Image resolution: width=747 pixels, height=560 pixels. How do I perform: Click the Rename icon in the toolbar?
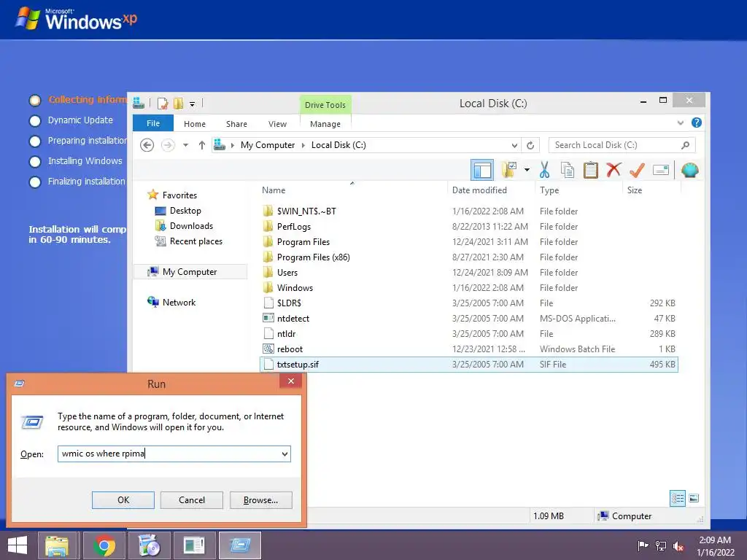[661, 170]
